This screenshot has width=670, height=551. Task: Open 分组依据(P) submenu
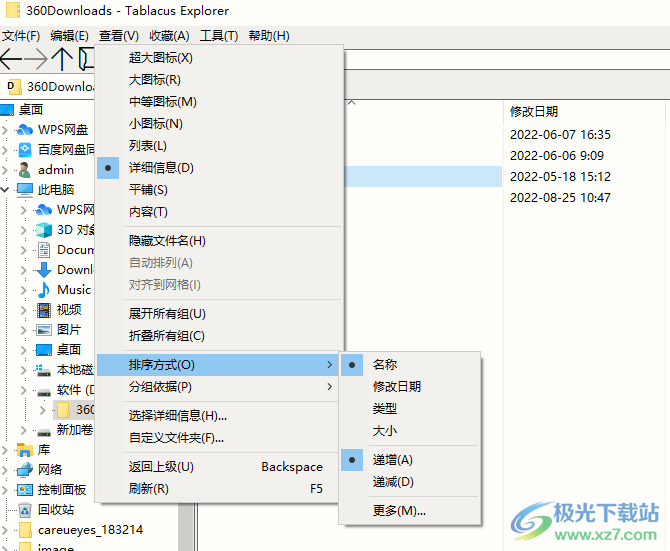[218, 387]
